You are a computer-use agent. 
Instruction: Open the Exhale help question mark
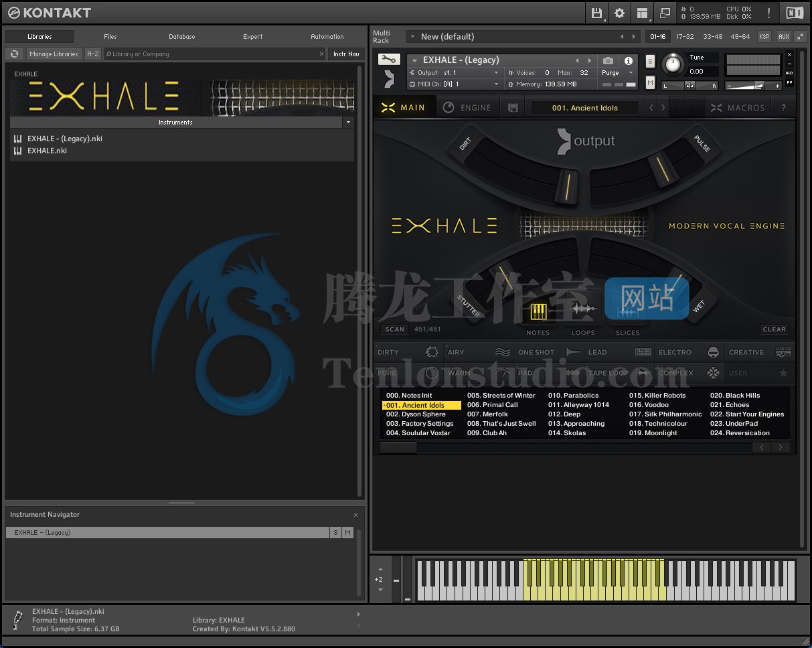click(784, 108)
